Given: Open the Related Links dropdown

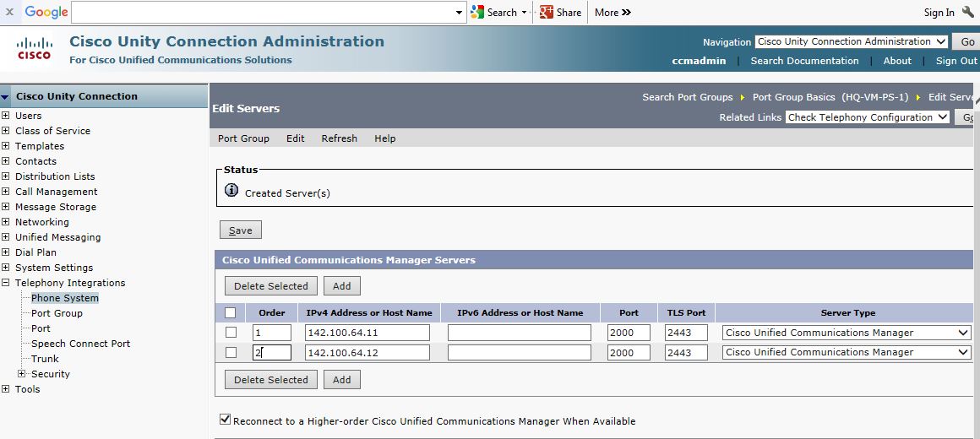Looking at the screenshot, I should click(867, 117).
